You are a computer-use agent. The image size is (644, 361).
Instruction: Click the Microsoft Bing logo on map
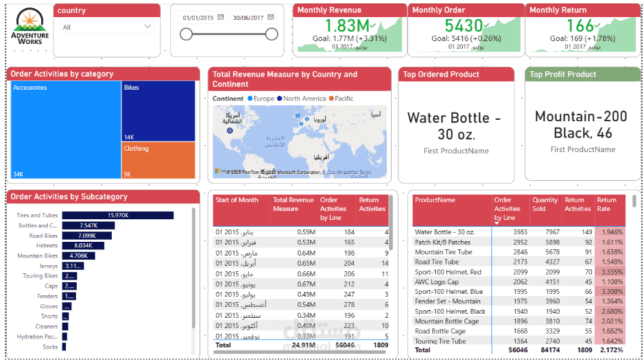click(x=218, y=171)
